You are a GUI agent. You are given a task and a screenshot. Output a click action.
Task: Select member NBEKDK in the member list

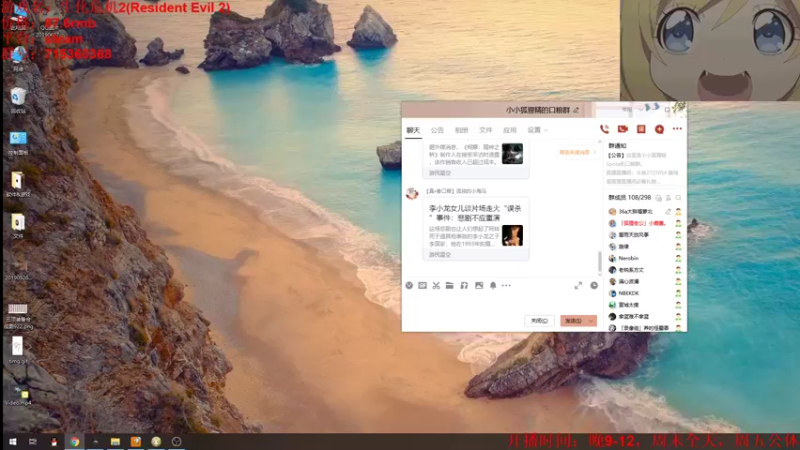coord(646,293)
